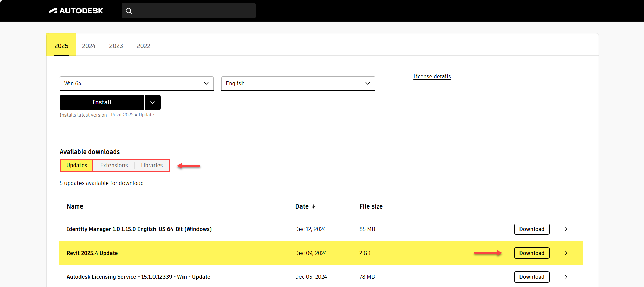The image size is (644, 287).
Task: Click the 2 GB file size
Action: tap(365, 253)
